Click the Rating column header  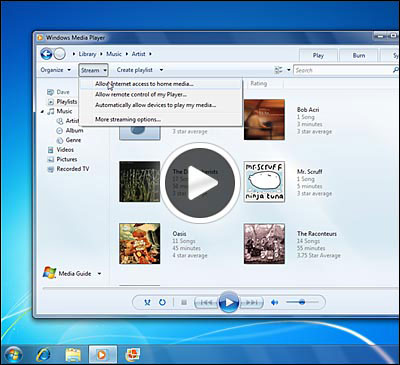[259, 84]
